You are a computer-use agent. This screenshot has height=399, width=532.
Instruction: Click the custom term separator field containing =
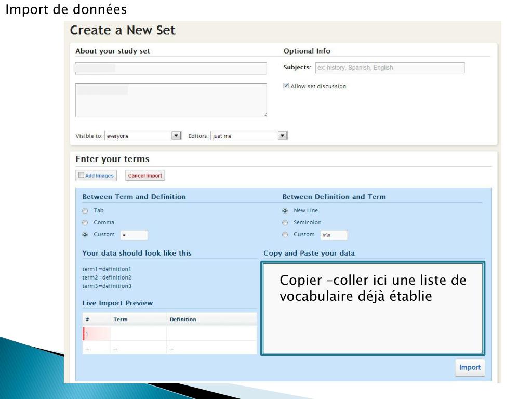[134, 235]
